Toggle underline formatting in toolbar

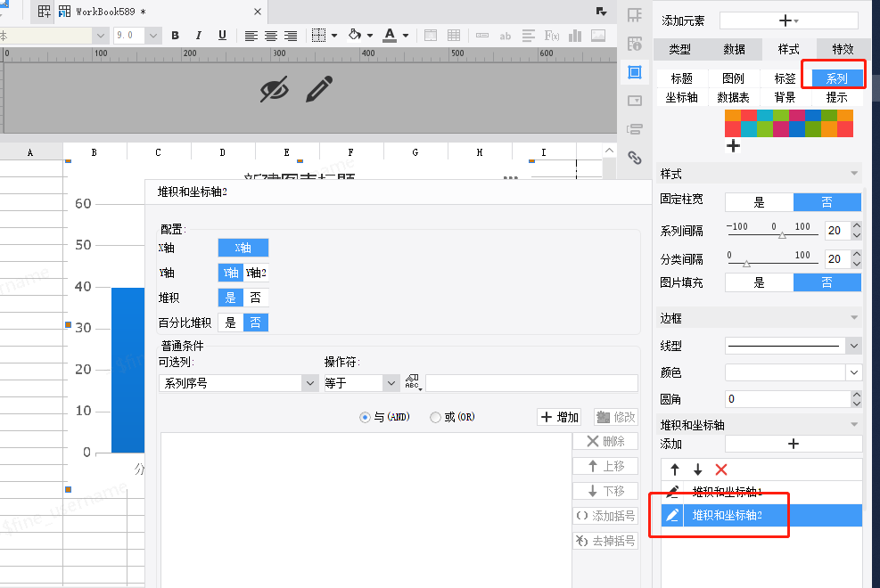(222, 36)
